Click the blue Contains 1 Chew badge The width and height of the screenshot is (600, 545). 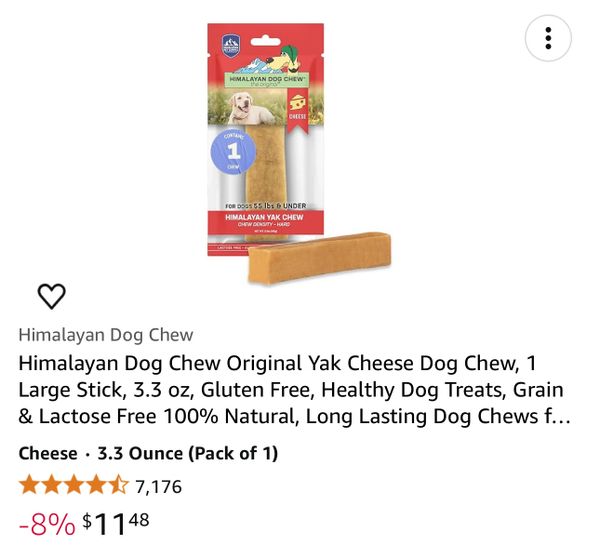[x=233, y=151]
